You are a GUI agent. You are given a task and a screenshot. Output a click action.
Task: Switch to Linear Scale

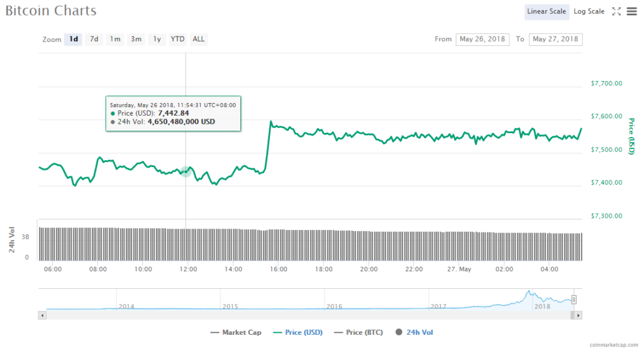click(x=547, y=11)
